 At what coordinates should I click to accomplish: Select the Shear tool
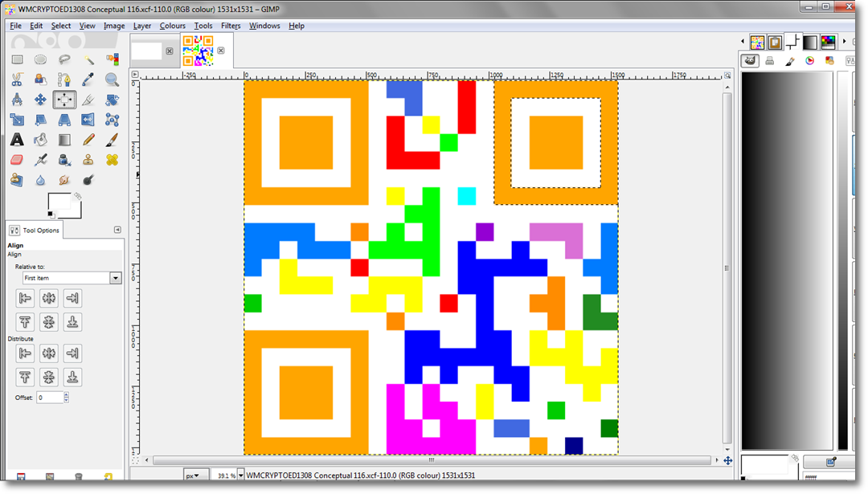coord(40,120)
